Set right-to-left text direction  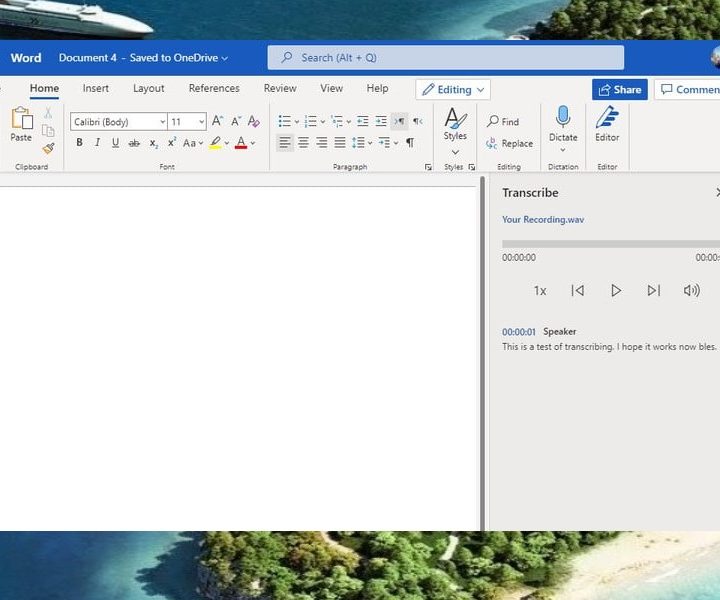pyautogui.click(x=417, y=121)
